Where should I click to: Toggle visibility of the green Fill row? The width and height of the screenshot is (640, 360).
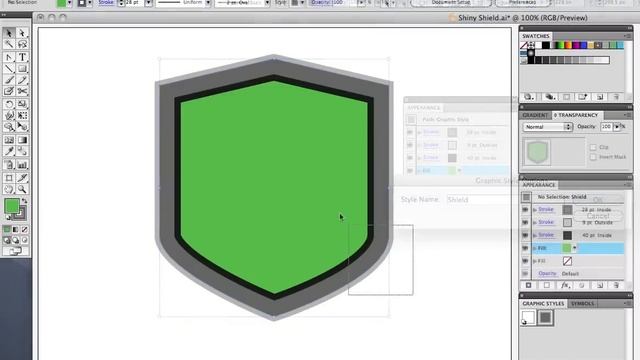525,248
